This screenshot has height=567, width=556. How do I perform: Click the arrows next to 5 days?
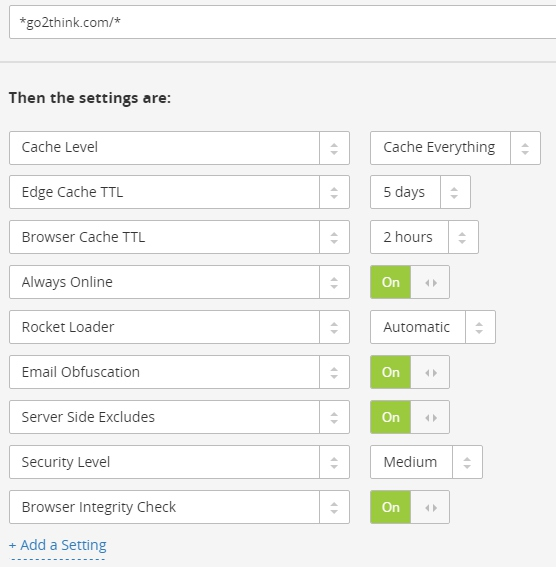click(x=455, y=192)
